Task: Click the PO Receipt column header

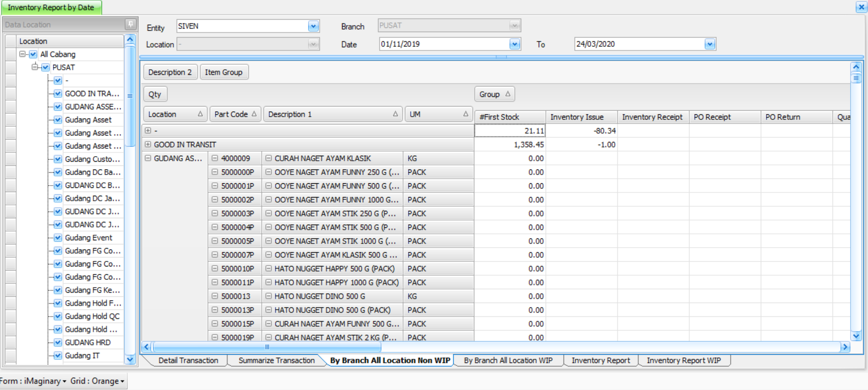Action: pyautogui.click(x=725, y=117)
